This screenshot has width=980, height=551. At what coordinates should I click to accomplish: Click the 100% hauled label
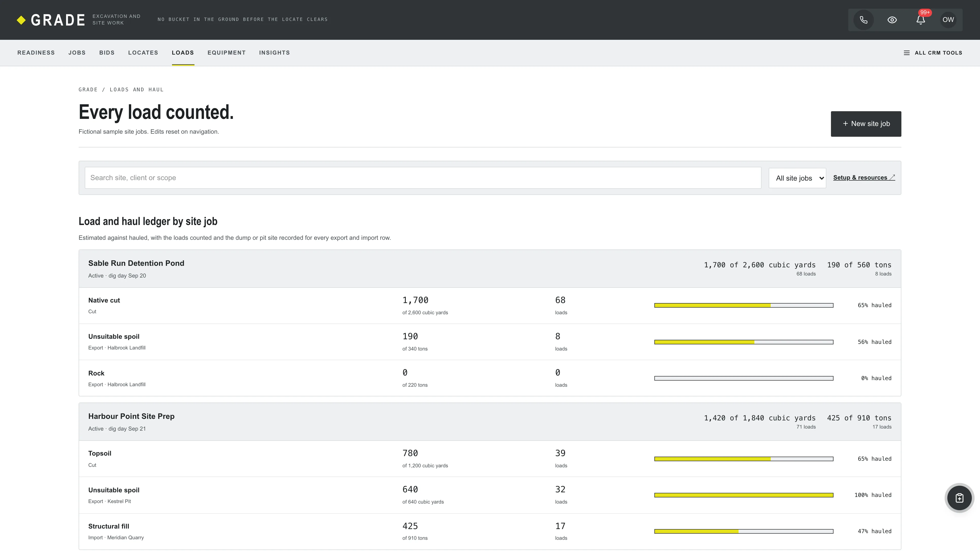[873, 495]
